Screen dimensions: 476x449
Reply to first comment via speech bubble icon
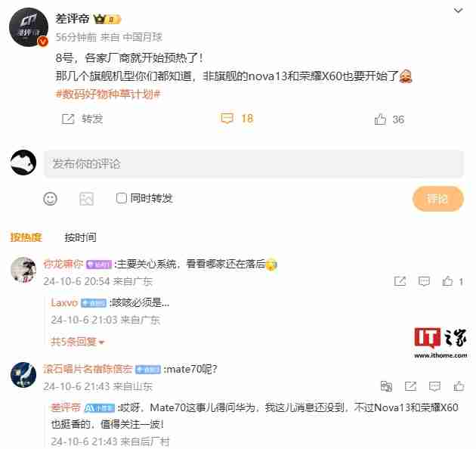pyautogui.click(x=424, y=281)
